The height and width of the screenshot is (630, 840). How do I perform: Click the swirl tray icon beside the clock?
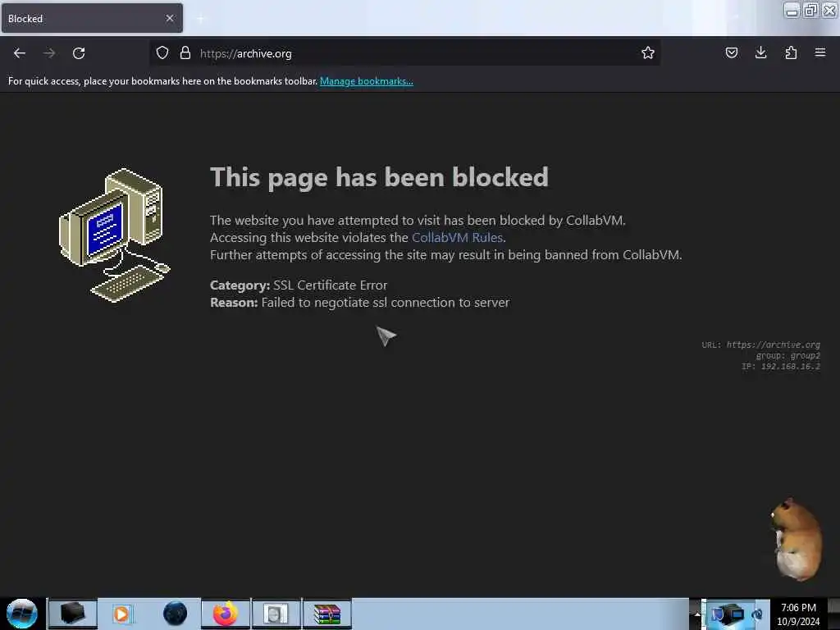(x=757, y=614)
